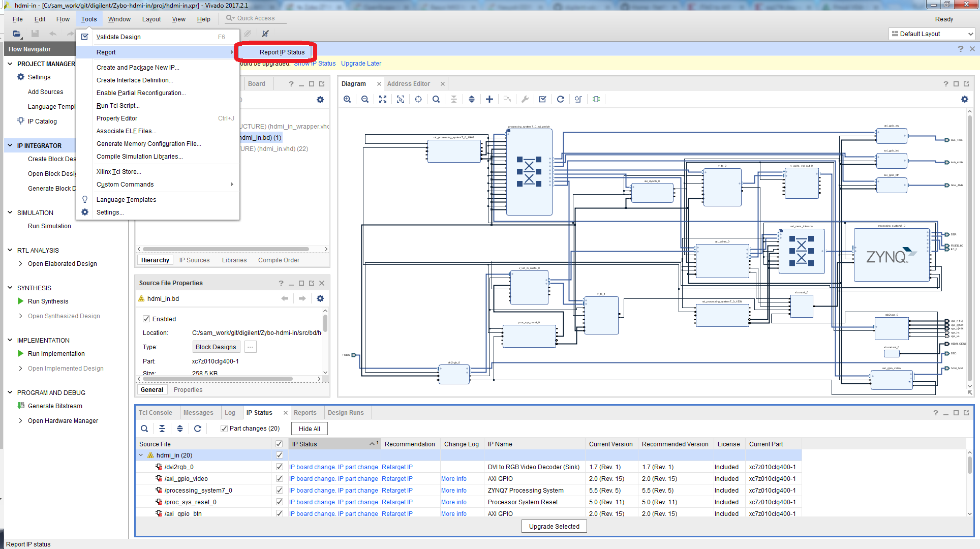Switch to the Address Editor tab

pyautogui.click(x=409, y=84)
